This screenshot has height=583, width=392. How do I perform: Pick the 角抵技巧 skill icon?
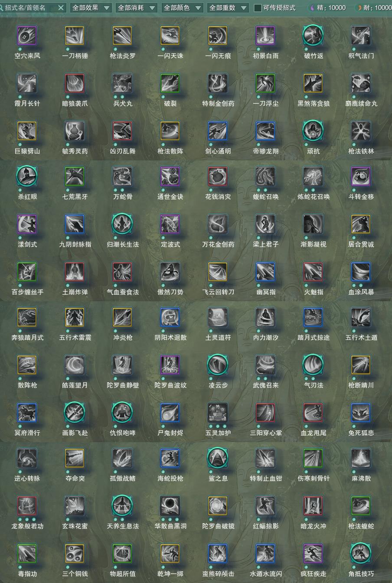tap(361, 554)
